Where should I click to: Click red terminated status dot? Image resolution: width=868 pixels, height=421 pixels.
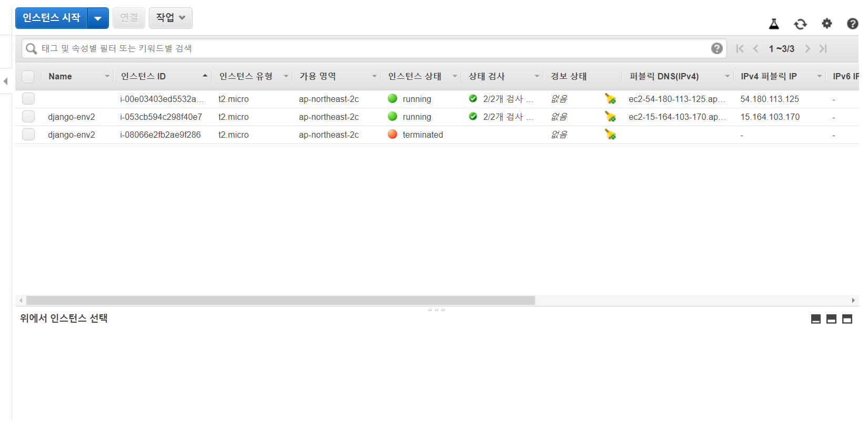click(x=392, y=134)
